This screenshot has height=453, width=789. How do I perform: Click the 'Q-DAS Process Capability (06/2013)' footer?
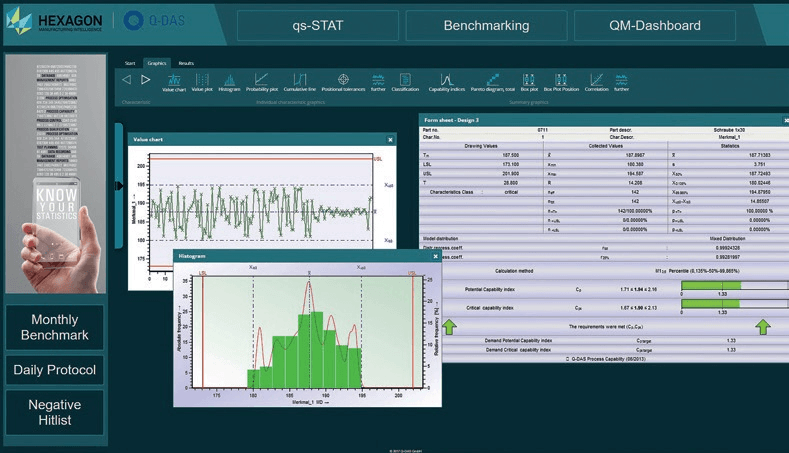click(605, 359)
